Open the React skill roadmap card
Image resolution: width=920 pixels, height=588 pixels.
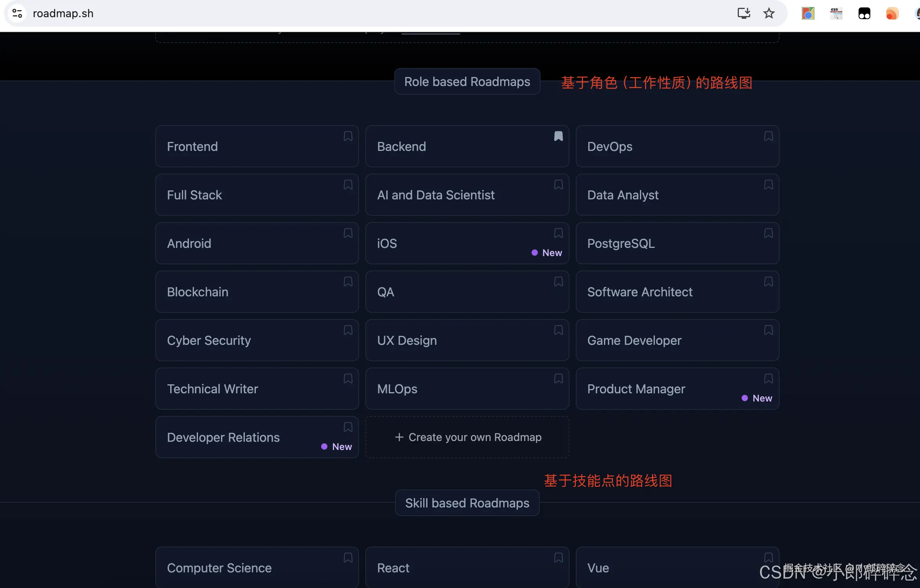pyautogui.click(x=393, y=568)
